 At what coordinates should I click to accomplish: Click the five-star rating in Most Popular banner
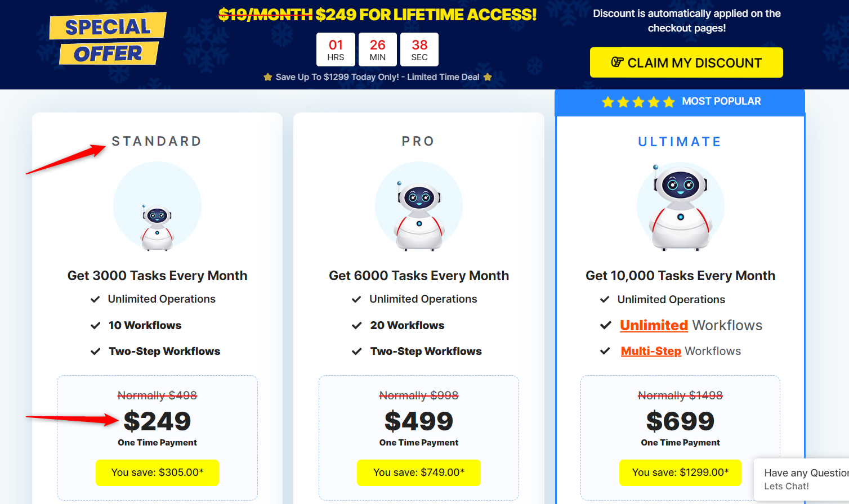click(x=638, y=102)
